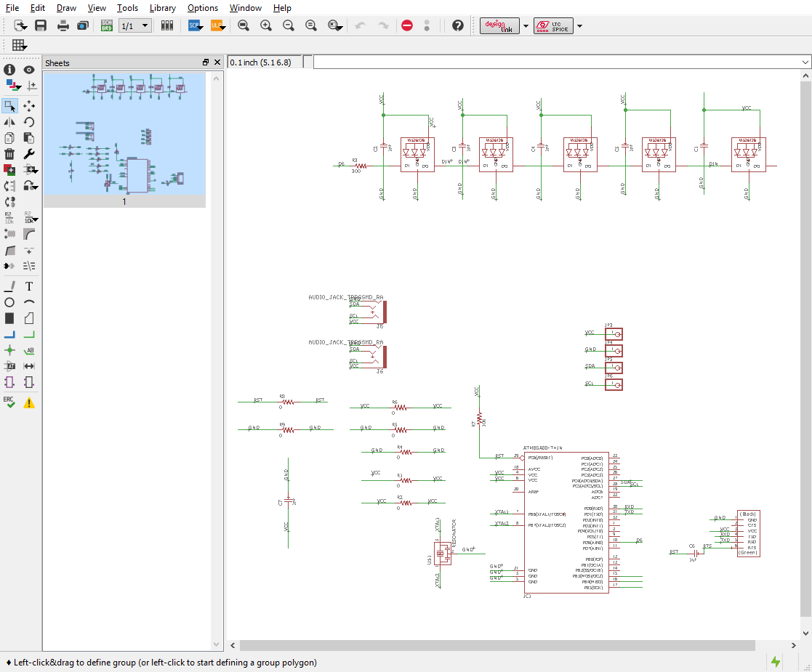812x672 pixels.
Task: Click the Print icon
Action: coord(63,25)
